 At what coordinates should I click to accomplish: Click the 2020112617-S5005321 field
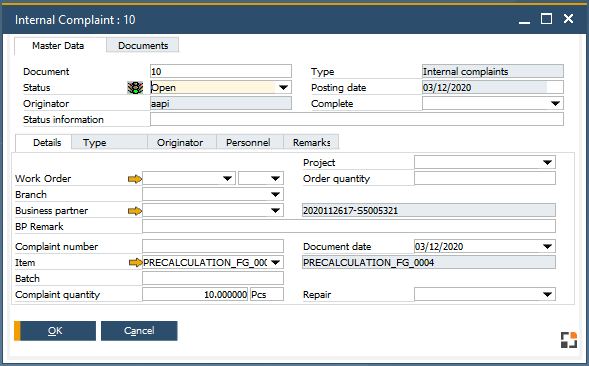point(429,210)
